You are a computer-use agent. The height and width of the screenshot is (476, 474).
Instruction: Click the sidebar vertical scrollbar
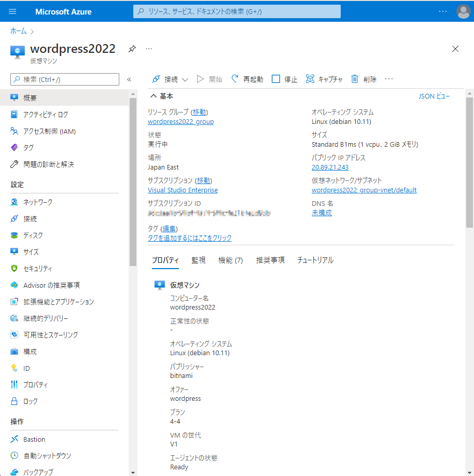click(133, 181)
